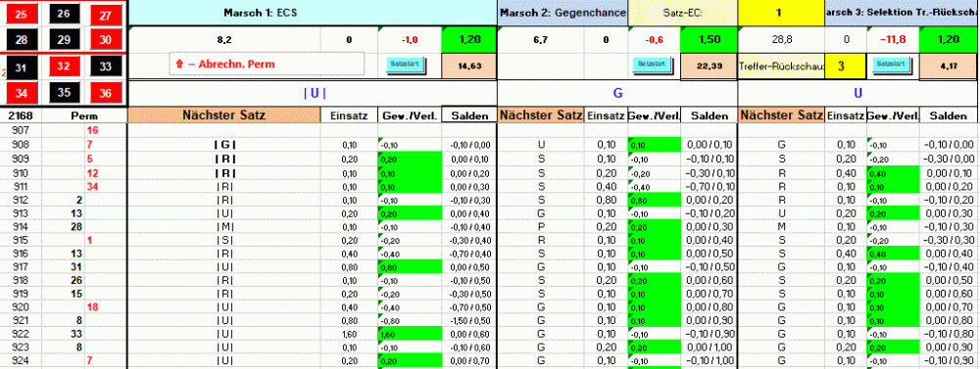
Task: Click the '⇧ – Abrechn. Perm' box
Action: click(267, 65)
